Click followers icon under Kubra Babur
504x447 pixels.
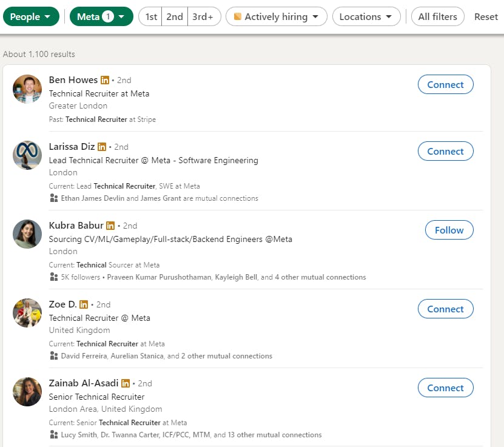point(54,277)
